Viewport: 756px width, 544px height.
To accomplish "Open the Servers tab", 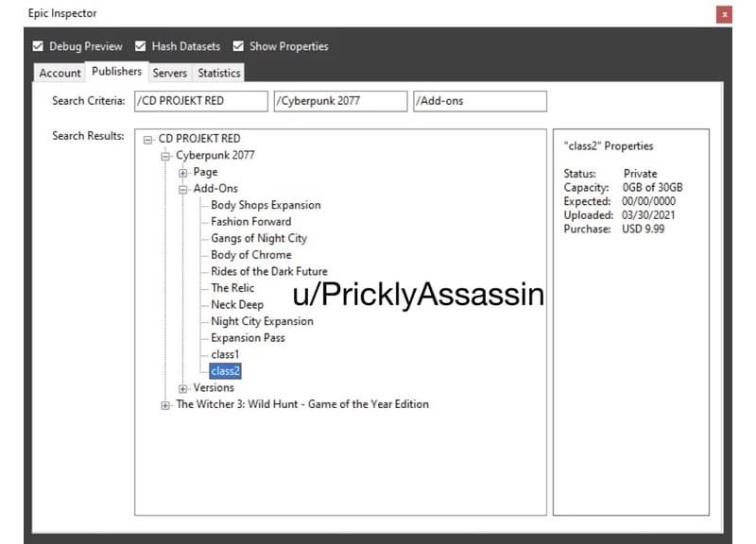I will click(x=170, y=73).
